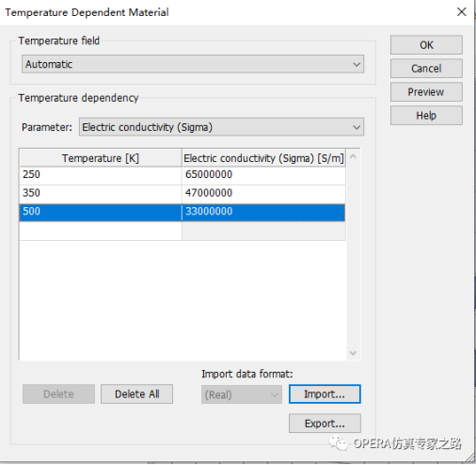Click the OK button

426,45
